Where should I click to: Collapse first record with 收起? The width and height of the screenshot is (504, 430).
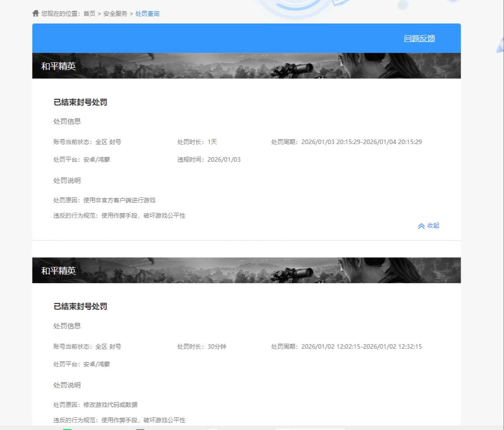(x=429, y=226)
